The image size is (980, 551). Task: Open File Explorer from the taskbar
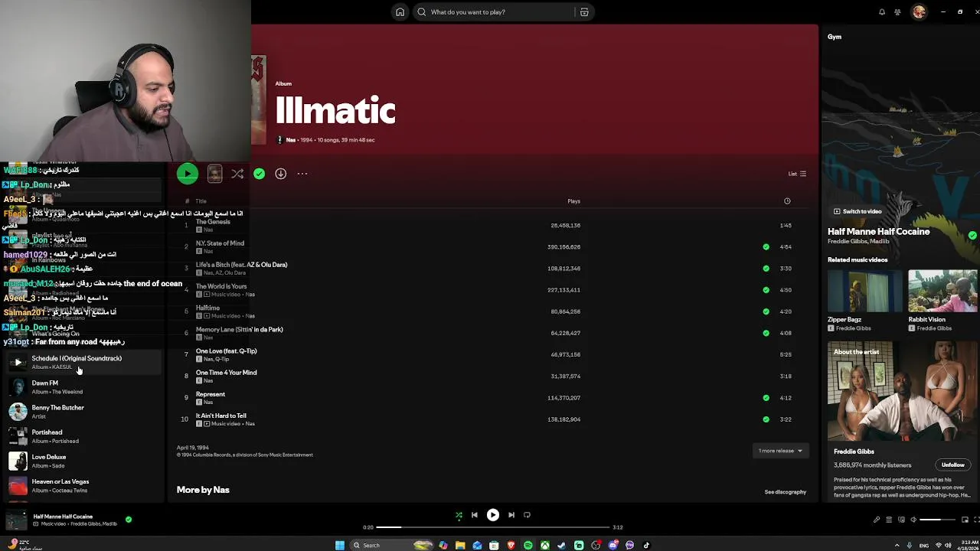(x=460, y=545)
